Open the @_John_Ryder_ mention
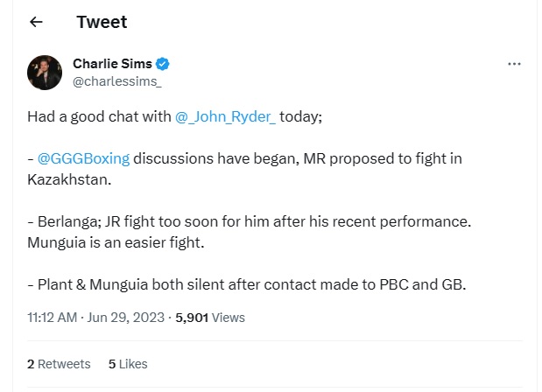Viewport: 542px width, 392px height. coord(225,116)
